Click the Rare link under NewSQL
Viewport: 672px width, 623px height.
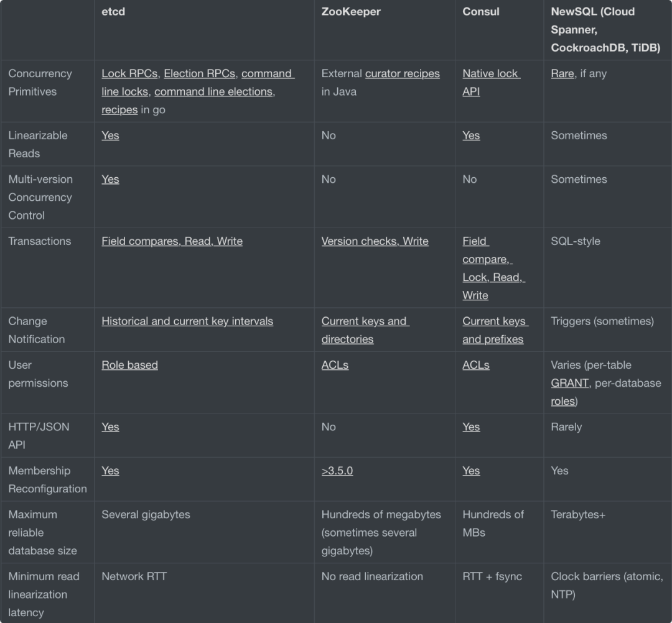pos(562,73)
